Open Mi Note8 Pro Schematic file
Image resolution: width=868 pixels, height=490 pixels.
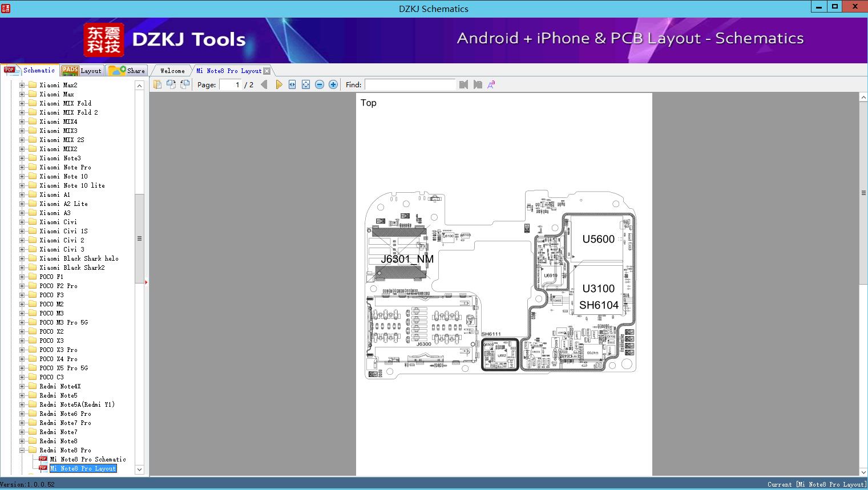88,459
